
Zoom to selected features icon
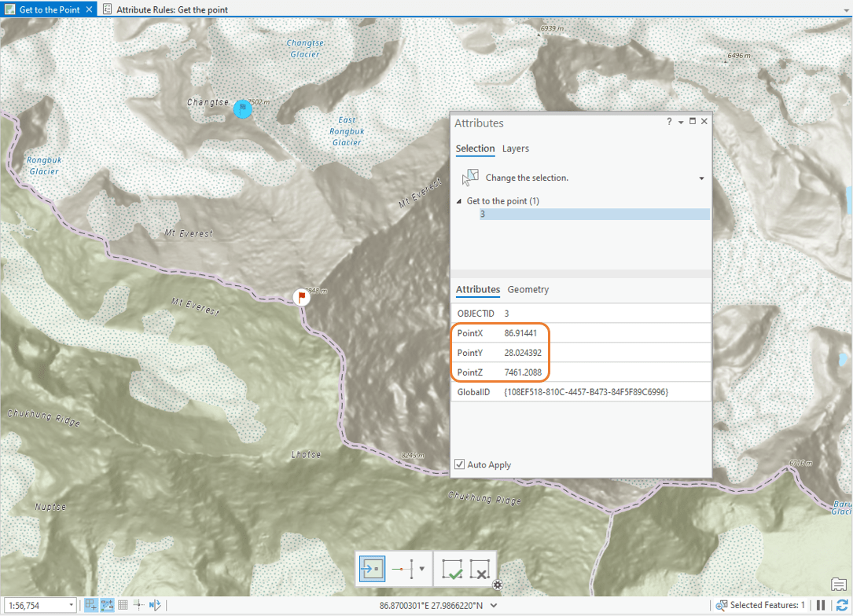[x=722, y=605]
